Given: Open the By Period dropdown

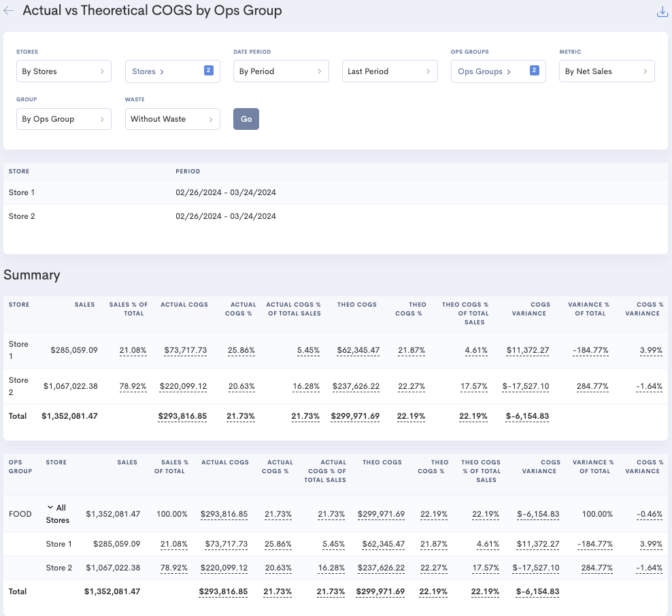Looking at the screenshot, I should (281, 71).
